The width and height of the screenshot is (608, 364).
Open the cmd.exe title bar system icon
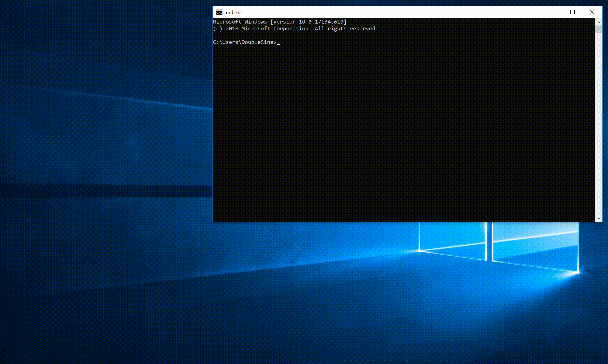pos(219,12)
